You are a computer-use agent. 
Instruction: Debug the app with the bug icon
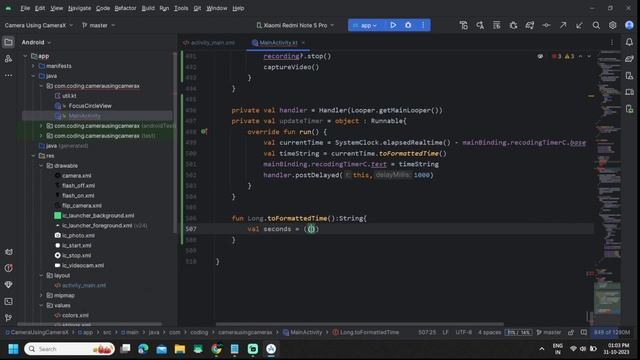click(x=408, y=25)
